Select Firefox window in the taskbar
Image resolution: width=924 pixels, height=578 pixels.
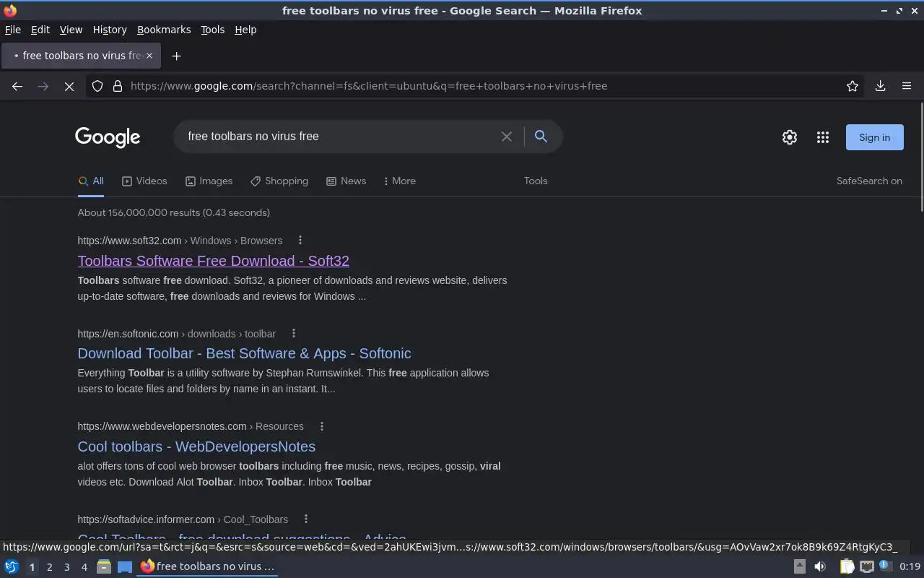[x=208, y=566]
